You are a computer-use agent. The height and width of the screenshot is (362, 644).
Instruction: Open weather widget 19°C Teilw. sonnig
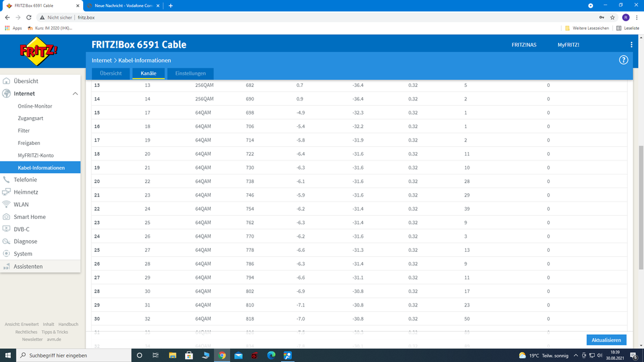pos(543,356)
